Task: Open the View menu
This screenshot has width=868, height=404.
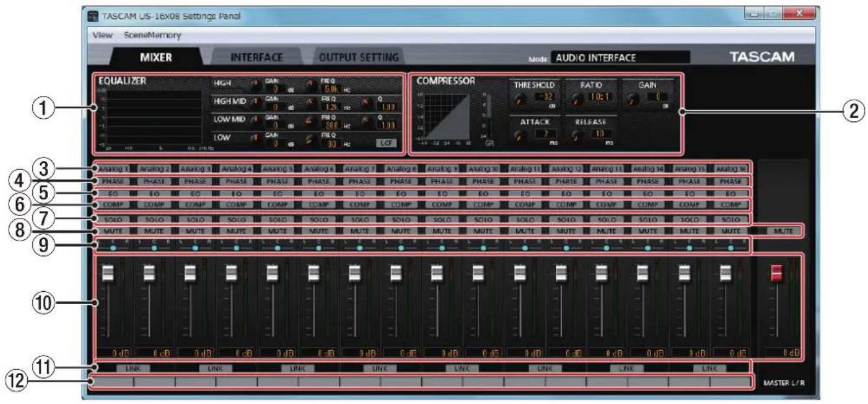Action: tap(102, 34)
